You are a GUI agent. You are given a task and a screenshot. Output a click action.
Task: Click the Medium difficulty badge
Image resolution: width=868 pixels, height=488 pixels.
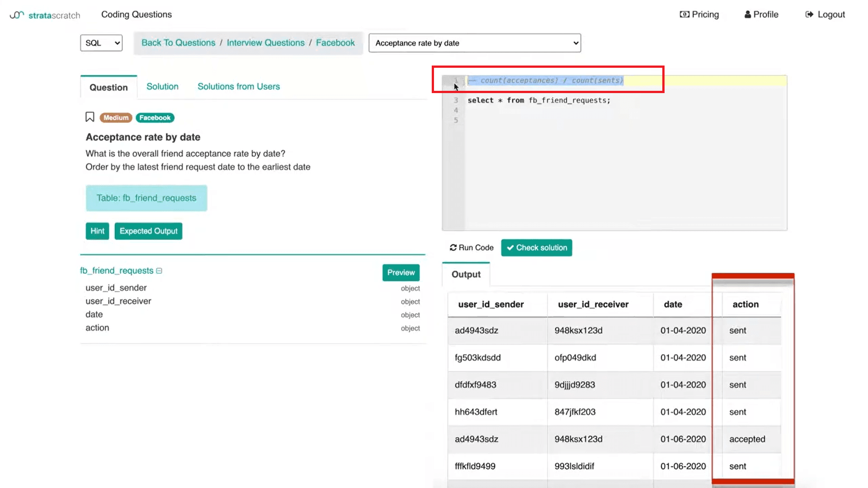(x=116, y=117)
